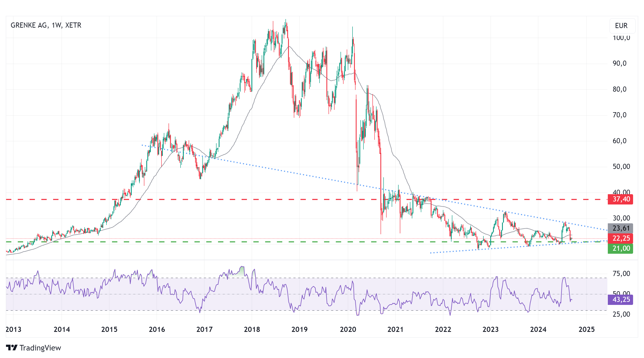This screenshot has width=644, height=358.
Task: Click the 80,0 price axis label
Action: pos(620,89)
